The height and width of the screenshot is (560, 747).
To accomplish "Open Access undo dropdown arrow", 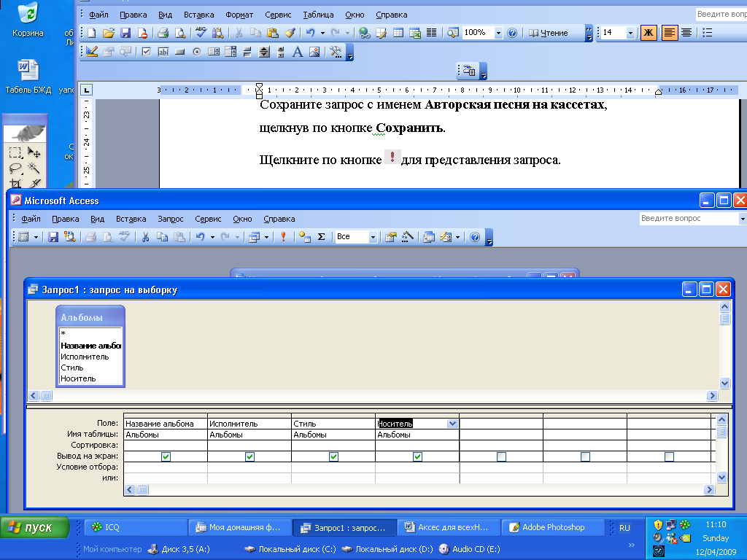I will click(x=212, y=237).
